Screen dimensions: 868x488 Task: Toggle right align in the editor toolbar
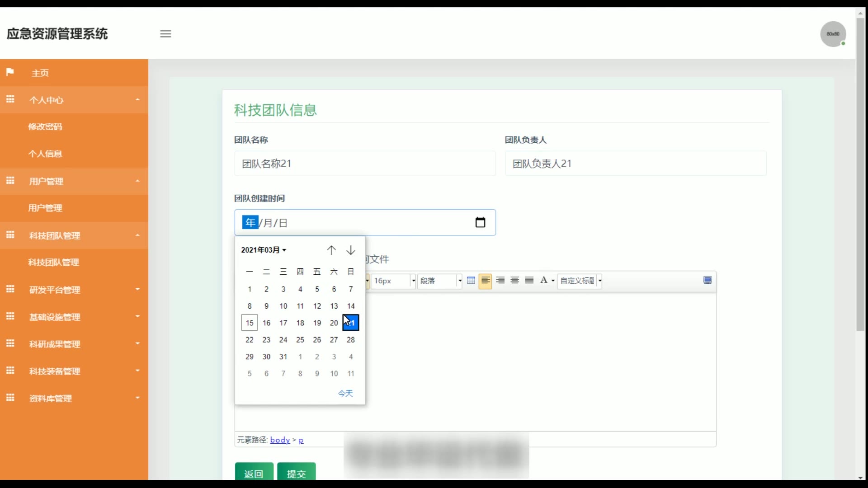(500, 281)
